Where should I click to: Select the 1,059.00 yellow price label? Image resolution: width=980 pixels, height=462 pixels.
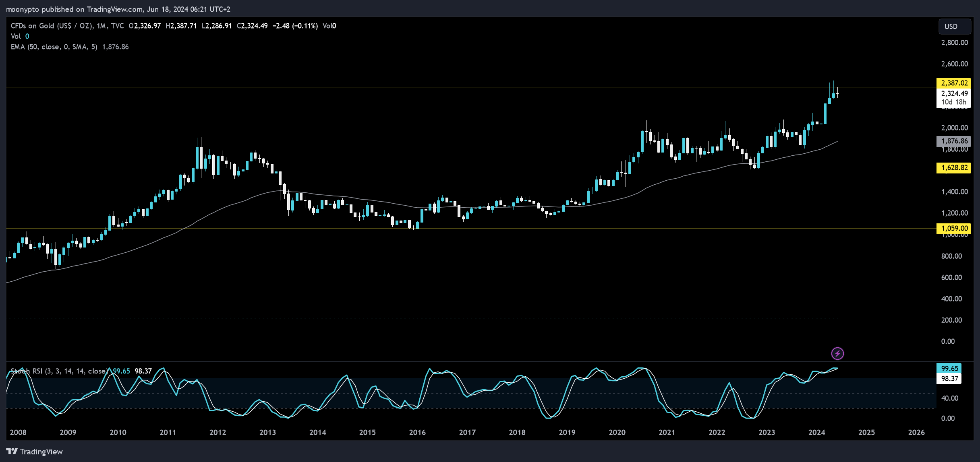click(954, 228)
